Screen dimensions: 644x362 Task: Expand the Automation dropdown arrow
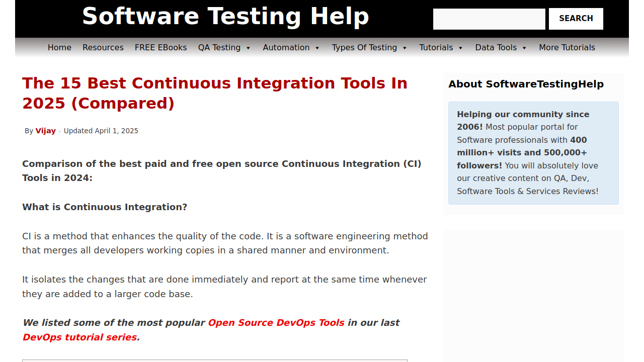pos(317,48)
